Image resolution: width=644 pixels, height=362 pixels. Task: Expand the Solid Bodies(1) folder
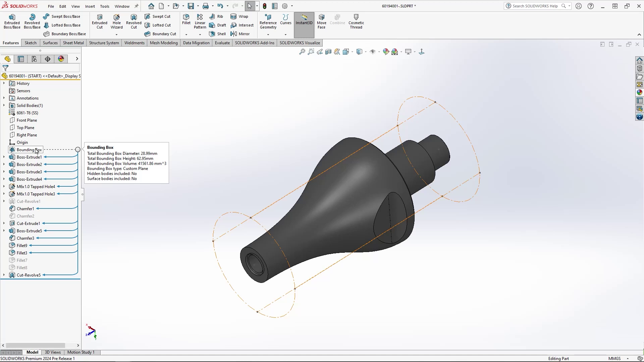(x=4, y=105)
